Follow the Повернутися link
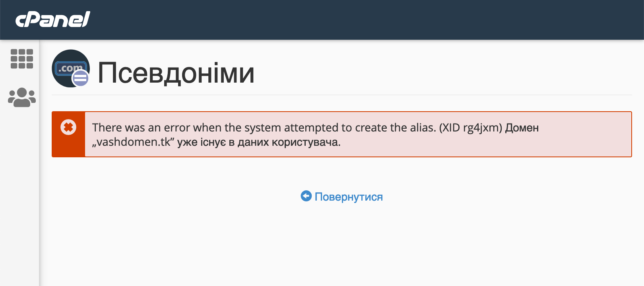This screenshot has height=286, width=644. click(x=348, y=196)
